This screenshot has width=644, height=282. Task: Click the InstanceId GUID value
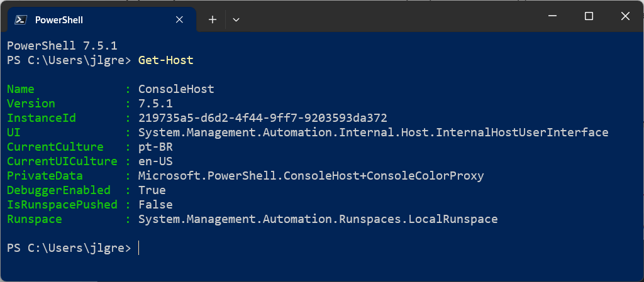click(x=262, y=118)
